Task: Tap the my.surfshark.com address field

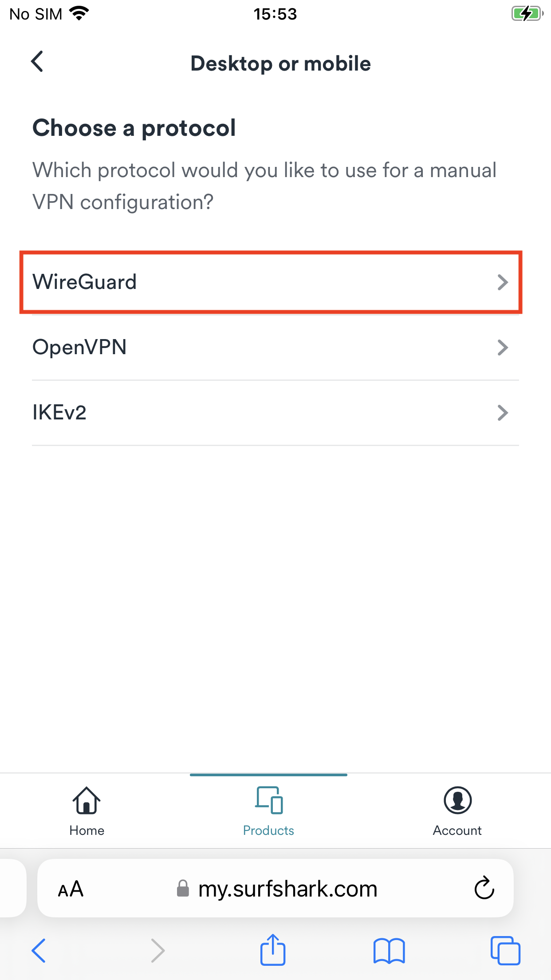Action: click(x=287, y=889)
